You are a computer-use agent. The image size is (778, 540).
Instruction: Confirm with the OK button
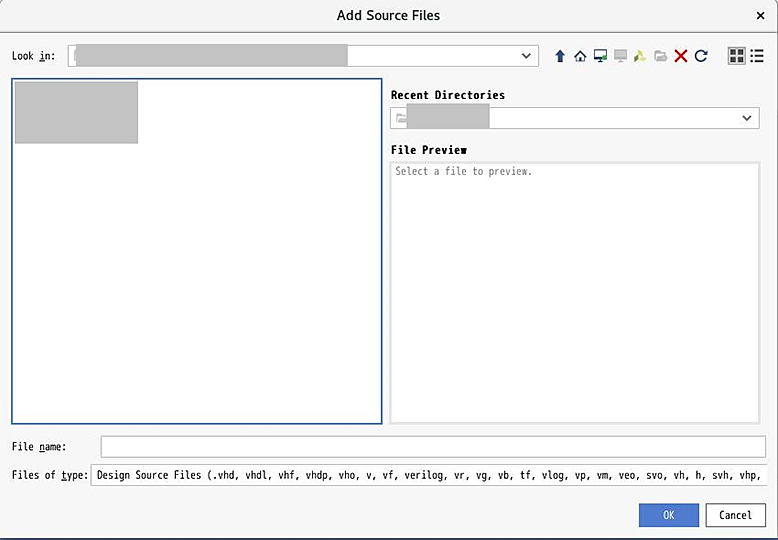(x=668, y=515)
